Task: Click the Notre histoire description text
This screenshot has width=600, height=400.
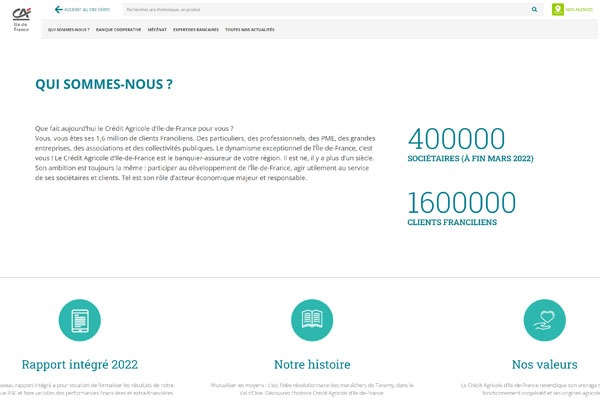Action: pyautogui.click(x=312, y=389)
